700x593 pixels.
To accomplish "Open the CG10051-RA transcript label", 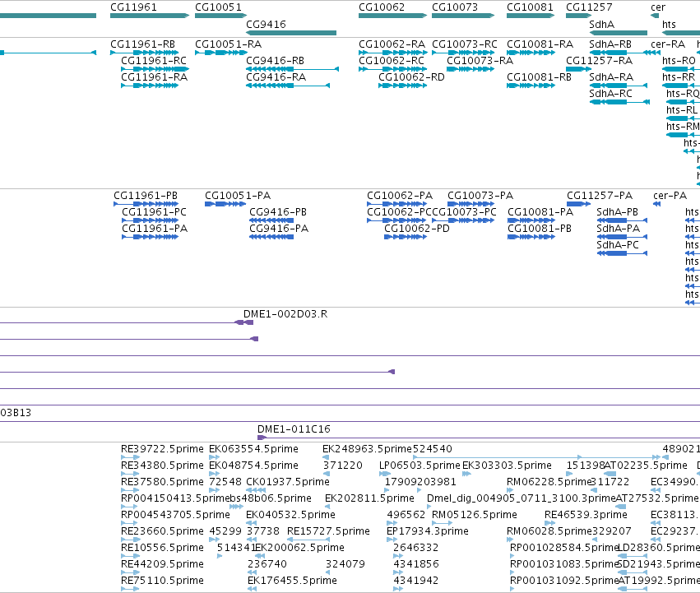I will (228, 44).
